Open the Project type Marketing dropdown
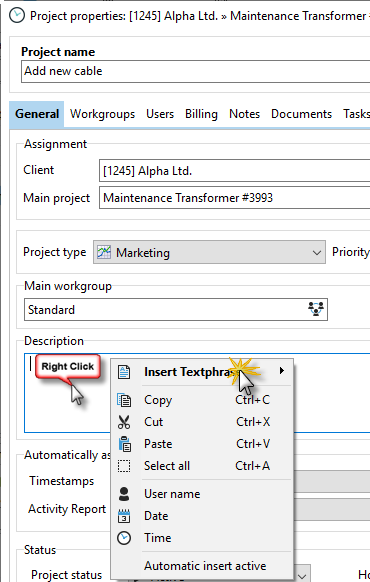 coord(209,252)
